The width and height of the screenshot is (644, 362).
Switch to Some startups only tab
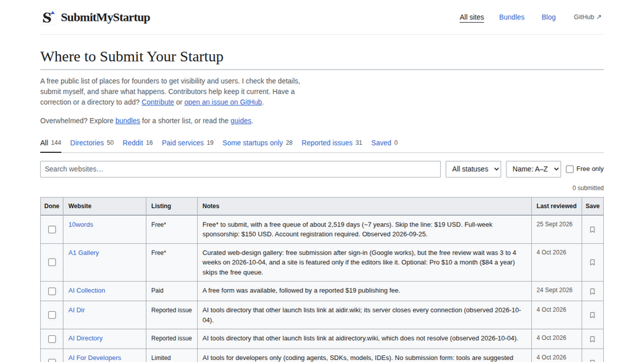pyautogui.click(x=257, y=143)
